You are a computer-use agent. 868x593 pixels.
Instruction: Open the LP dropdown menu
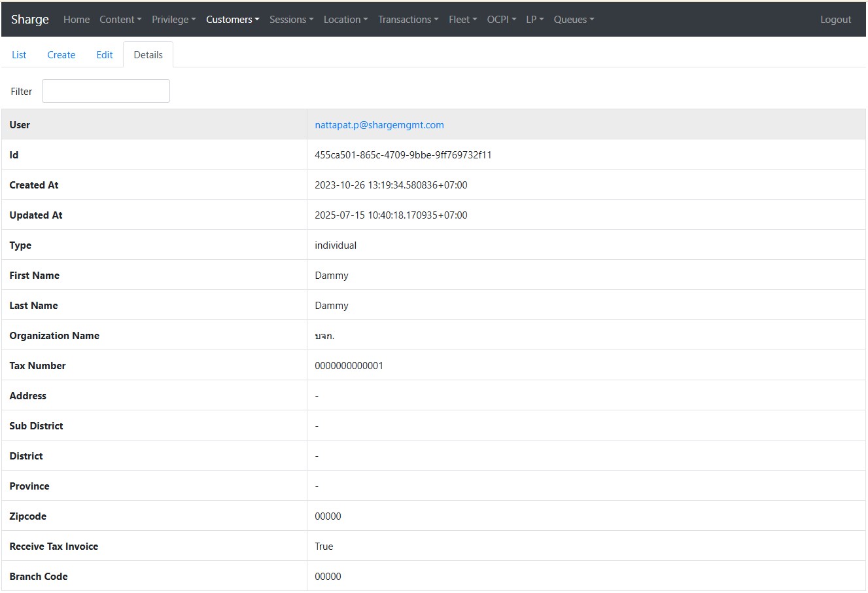point(534,20)
